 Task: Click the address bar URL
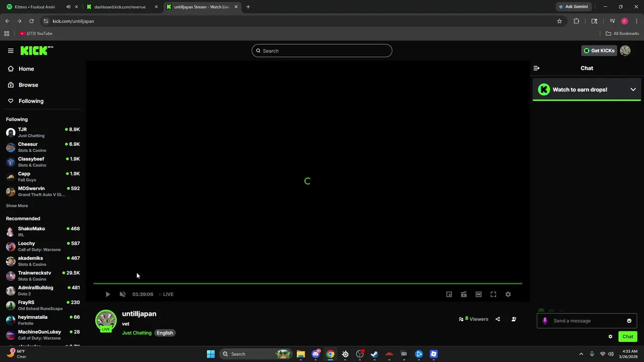[73, 21]
